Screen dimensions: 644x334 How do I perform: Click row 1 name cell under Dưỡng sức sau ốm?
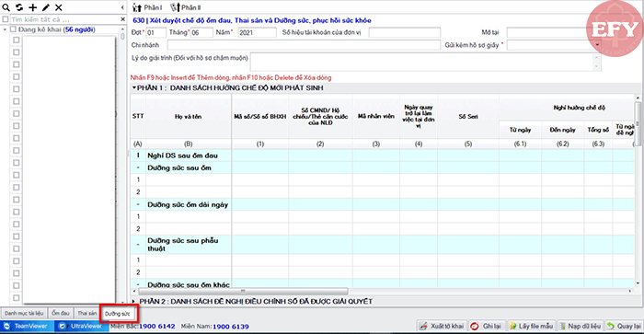coord(188,179)
